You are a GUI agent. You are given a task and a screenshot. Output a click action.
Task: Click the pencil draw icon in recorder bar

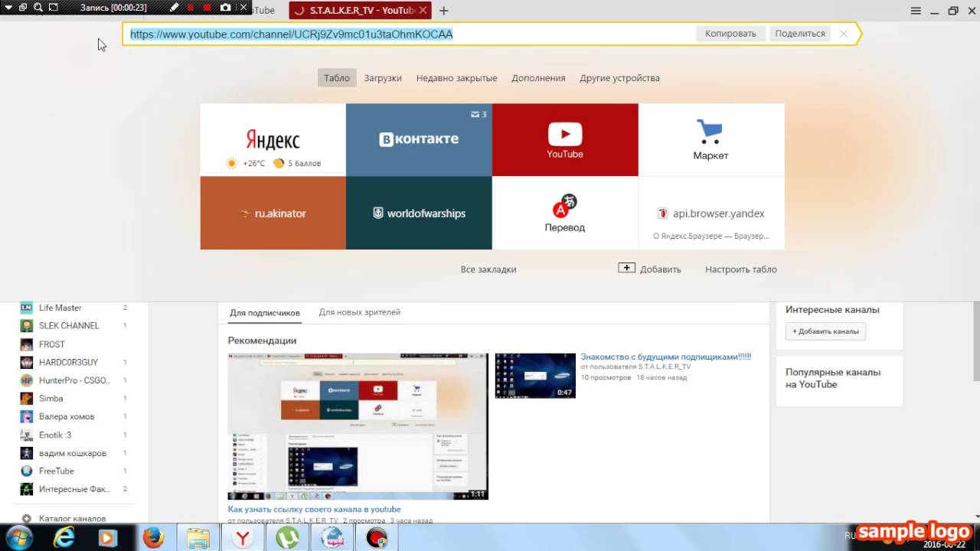point(174,8)
